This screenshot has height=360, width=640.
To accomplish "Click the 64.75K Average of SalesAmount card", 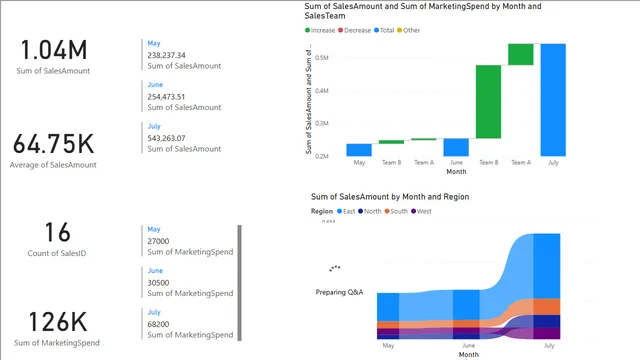I will [53, 151].
